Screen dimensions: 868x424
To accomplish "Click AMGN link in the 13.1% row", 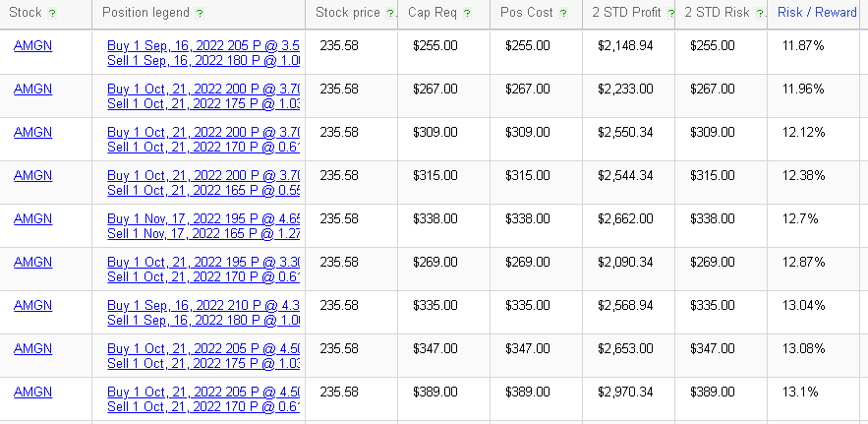I will [32, 392].
